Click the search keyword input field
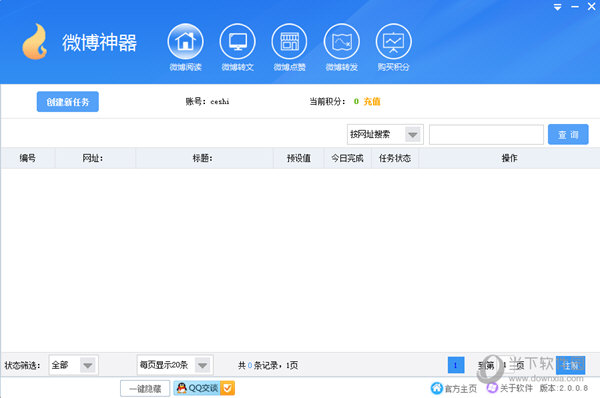 tap(486, 135)
